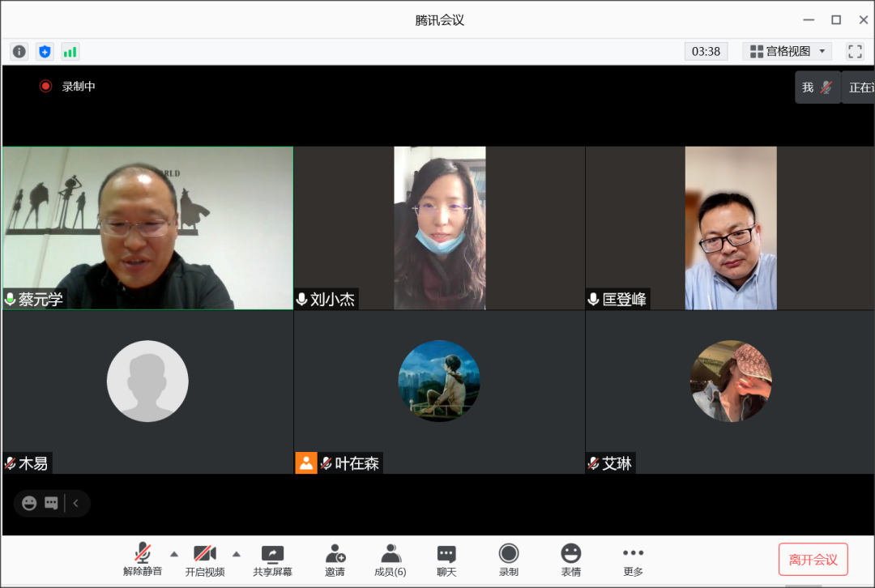Expand video options arrow
Viewport: 875px width, 588px height.
point(237,554)
